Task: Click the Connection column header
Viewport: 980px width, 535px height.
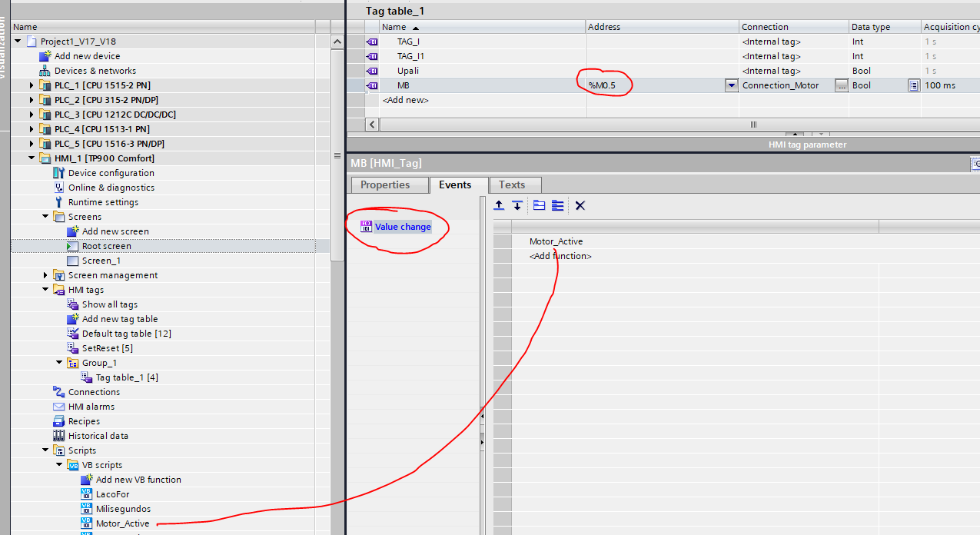Action: [x=794, y=27]
